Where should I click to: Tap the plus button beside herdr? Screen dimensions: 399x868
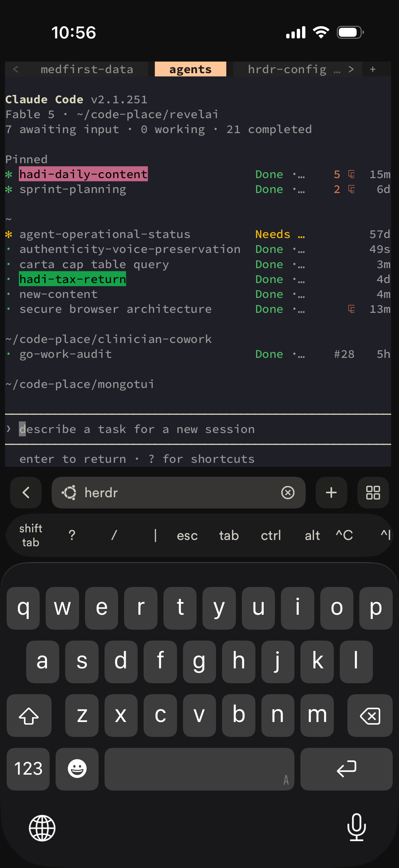click(x=331, y=492)
